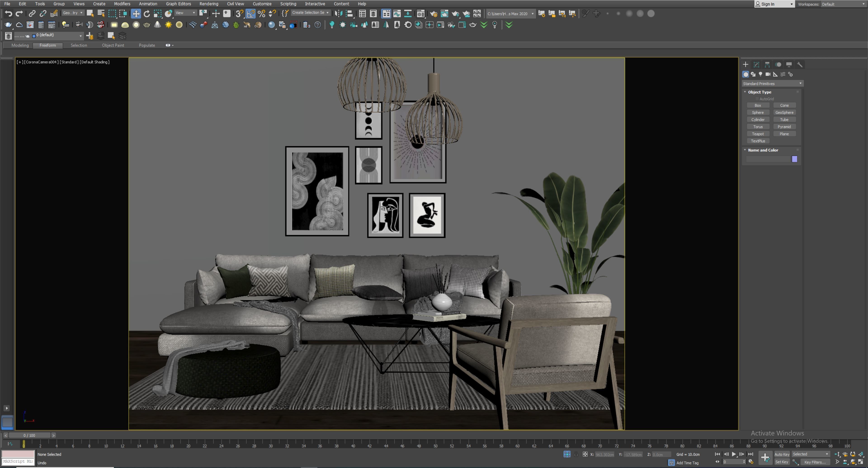Toggle the selection lock padlock
868x468 pixels.
click(x=576, y=454)
